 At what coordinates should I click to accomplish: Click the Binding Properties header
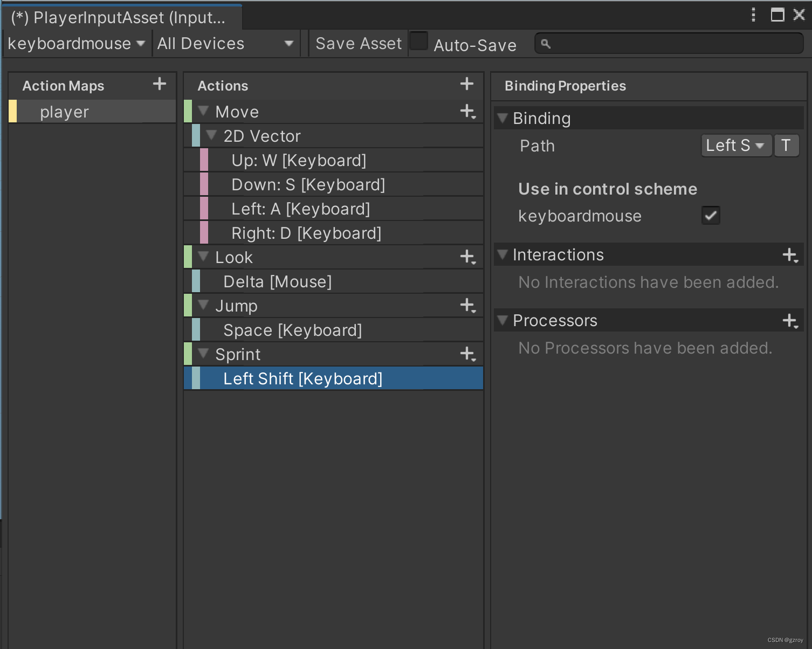(565, 86)
